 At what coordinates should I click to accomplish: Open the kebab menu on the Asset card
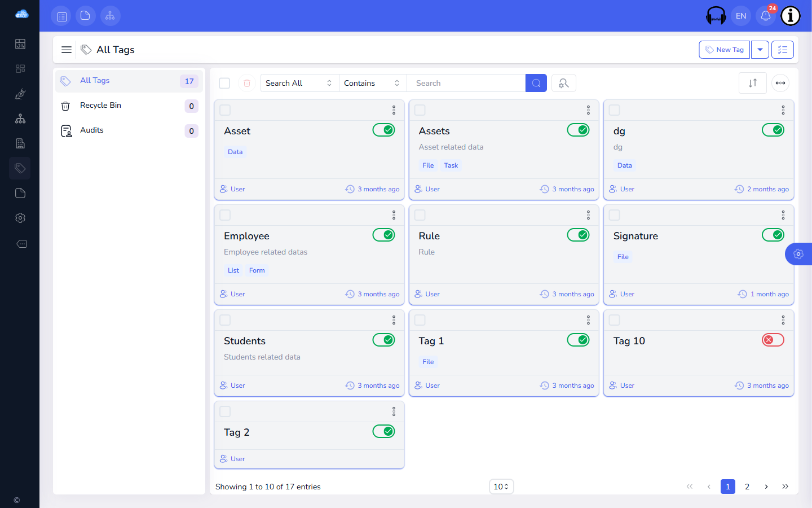[x=394, y=110]
